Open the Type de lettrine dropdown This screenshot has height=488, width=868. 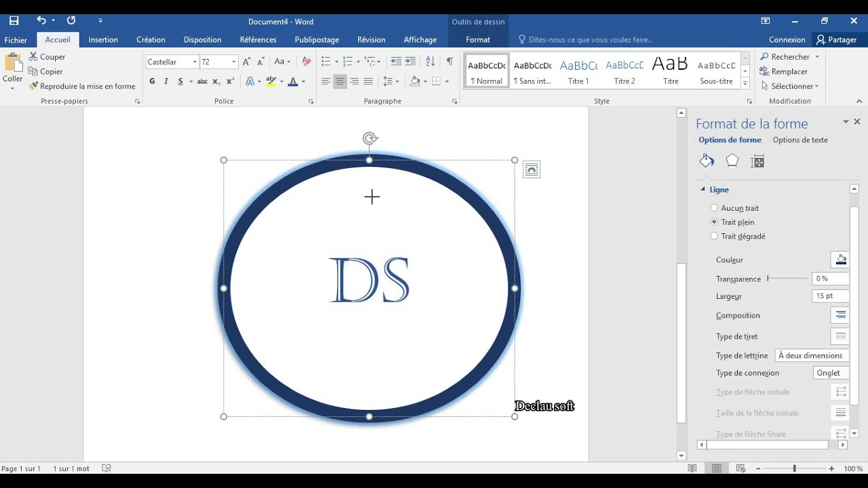tap(812, 355)
